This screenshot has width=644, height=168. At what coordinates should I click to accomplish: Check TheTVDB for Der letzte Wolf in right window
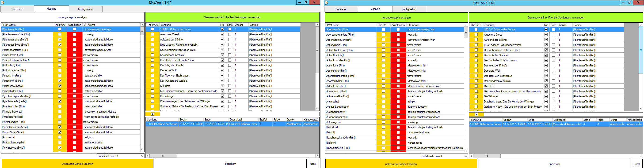tap(476, 70)
